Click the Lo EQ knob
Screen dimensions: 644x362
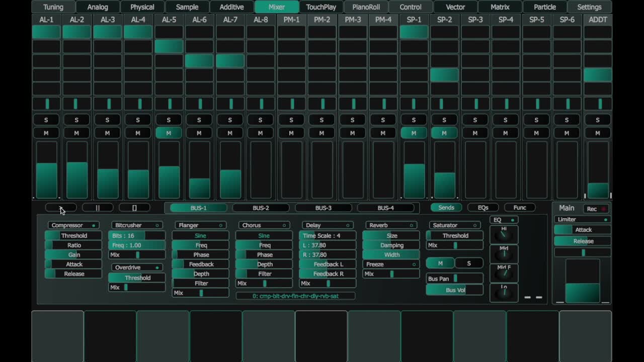[x=504, y=293]
